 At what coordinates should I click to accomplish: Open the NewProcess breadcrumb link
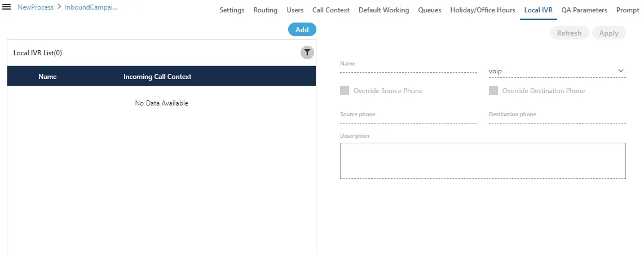[x=36, y=7]
